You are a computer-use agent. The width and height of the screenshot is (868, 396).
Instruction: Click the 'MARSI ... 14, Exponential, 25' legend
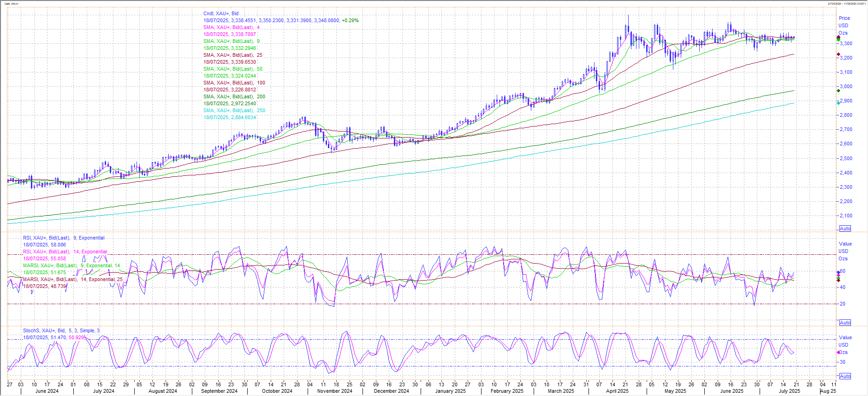click(x=73, y=279)
